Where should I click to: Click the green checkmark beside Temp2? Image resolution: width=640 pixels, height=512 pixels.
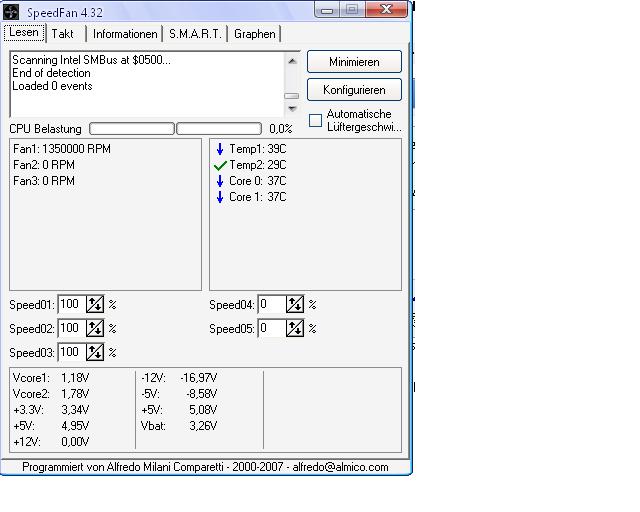pyautogui.click(x=220, y=165)
